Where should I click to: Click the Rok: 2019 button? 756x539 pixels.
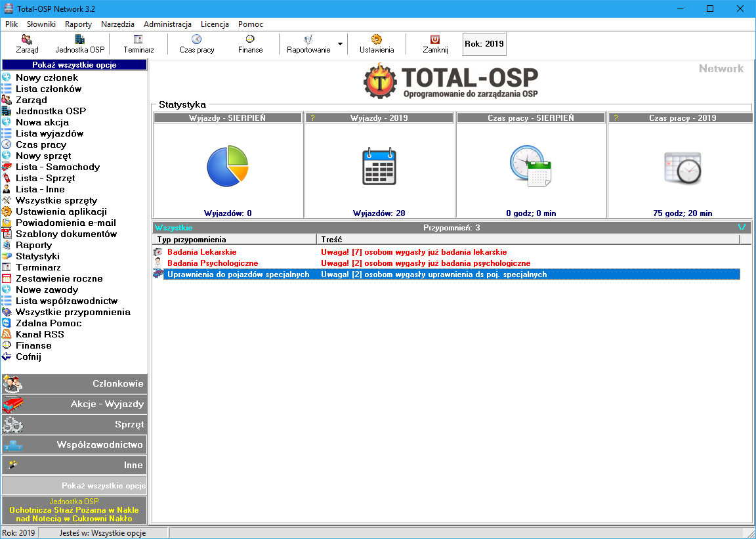pos(484,44)
